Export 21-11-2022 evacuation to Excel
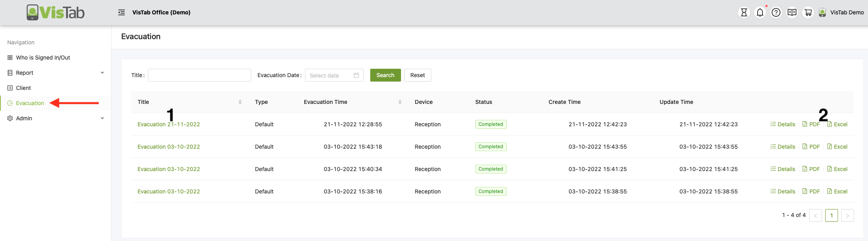The height and width of the screenshot is (241, 868). (x=837, y=124)
